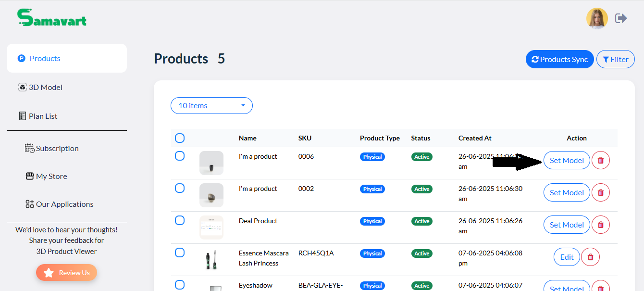This screenshot has height=291, width=644.
Task: Open the user profile avatar
Action: point(597,19)
